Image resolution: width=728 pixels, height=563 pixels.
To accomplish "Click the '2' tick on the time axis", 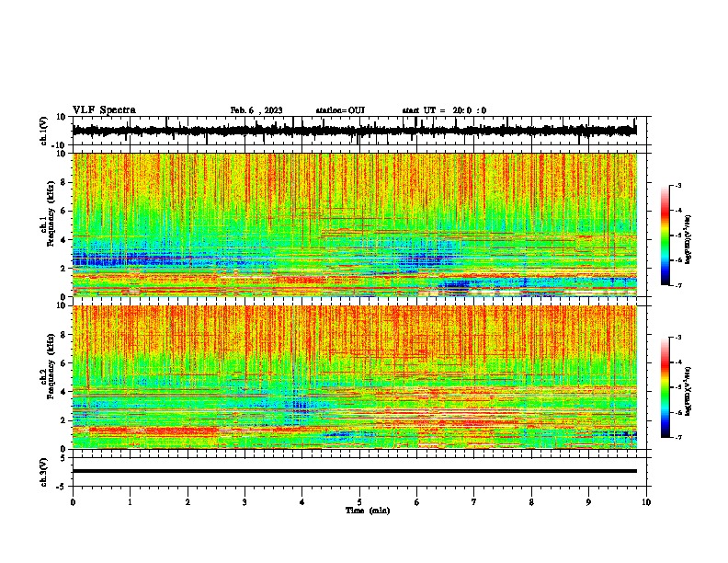I will (188, 502).
